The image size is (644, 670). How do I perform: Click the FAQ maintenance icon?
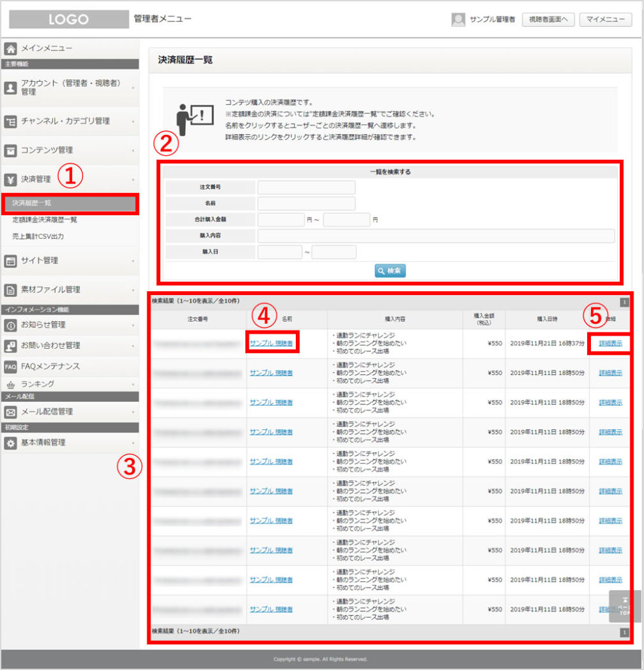[x=10, y=366]
